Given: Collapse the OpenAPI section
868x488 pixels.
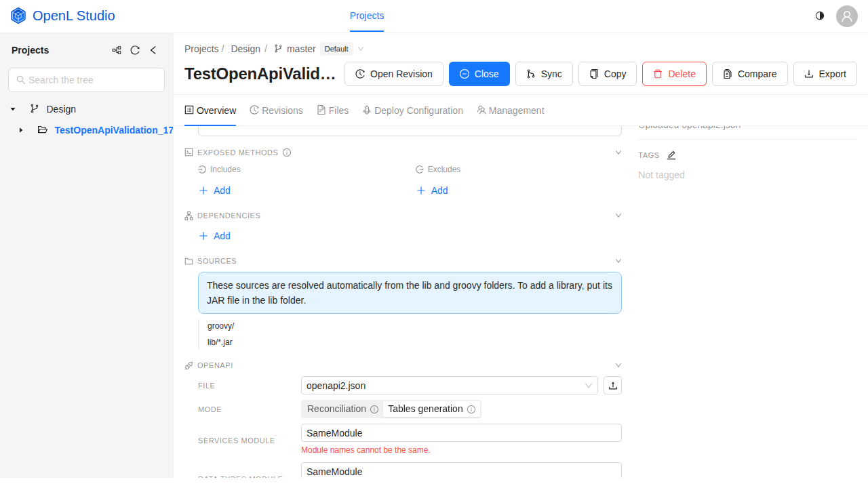Looking at the screenshot, I should [x=618, y=365].
